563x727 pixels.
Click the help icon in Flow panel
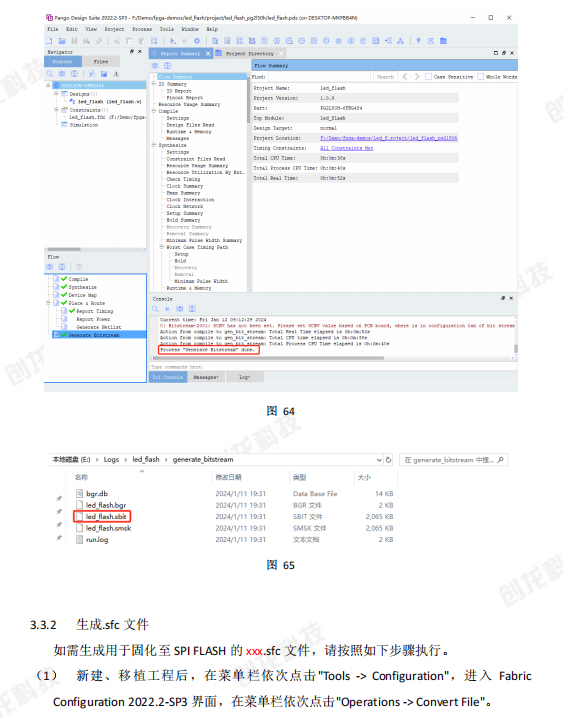(79, 267)
